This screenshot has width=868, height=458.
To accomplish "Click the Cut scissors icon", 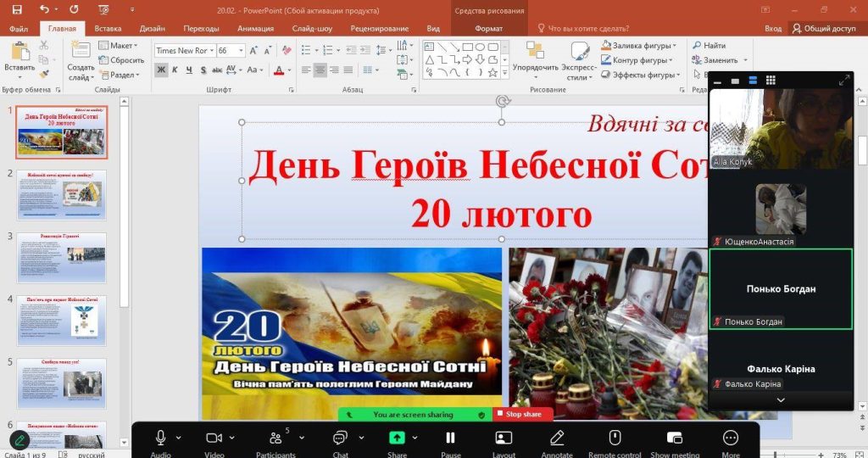I will click(x=44, y=46).
